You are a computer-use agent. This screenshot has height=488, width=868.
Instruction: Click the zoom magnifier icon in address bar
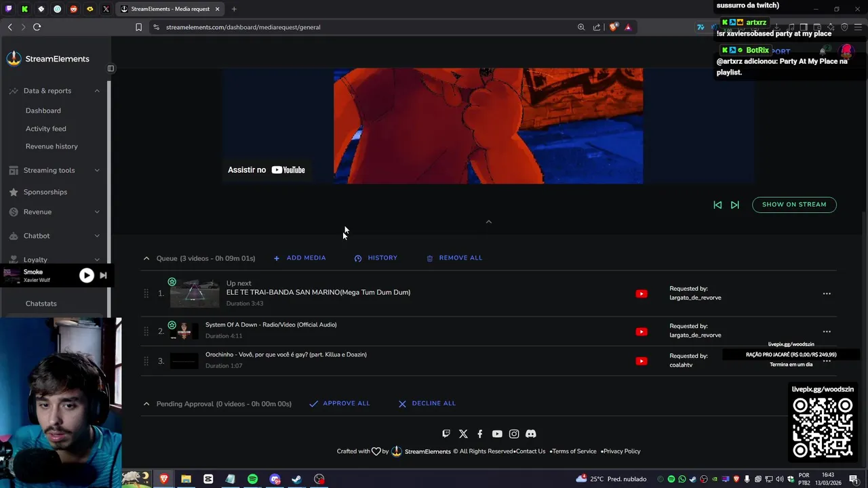tap(581, 27)
